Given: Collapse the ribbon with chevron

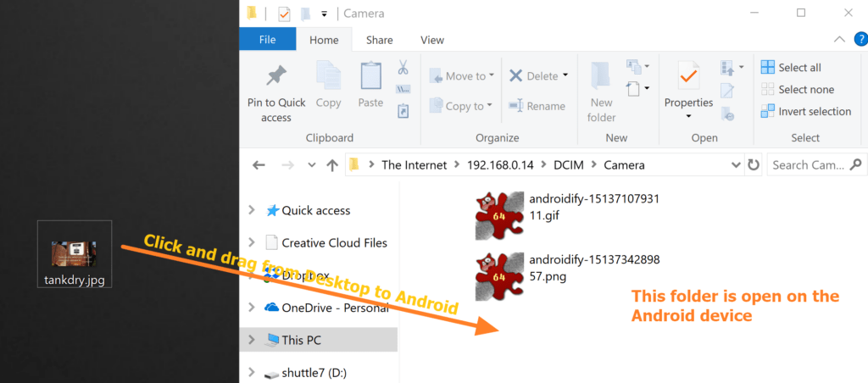Looking at the screenshot, I should (840, 39).
